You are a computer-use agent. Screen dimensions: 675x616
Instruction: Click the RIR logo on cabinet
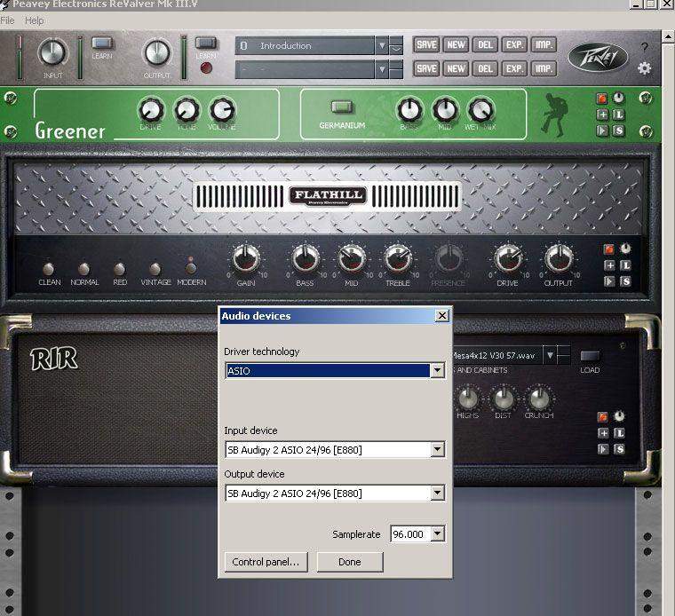point(53,359)
